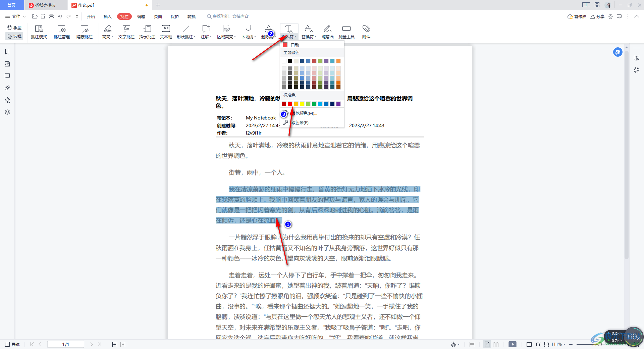644x349 pixels.
Task: Pick the purple standard color swatch
Action: pyautogui.click(x=338, y=104)
